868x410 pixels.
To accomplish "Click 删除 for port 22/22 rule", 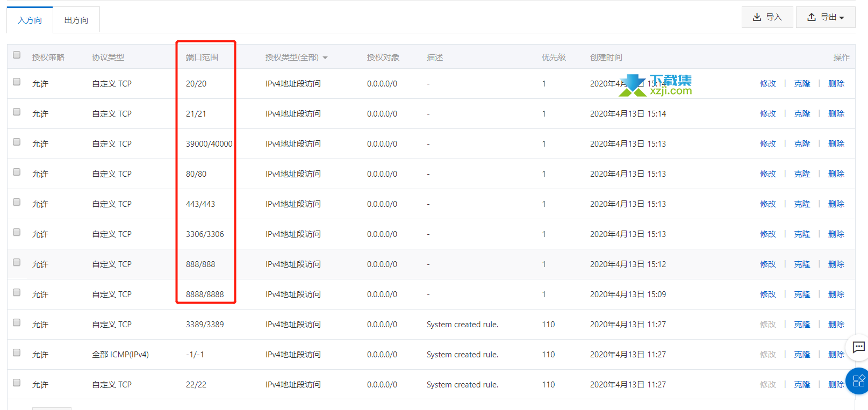I will click(x=836, y=385).
